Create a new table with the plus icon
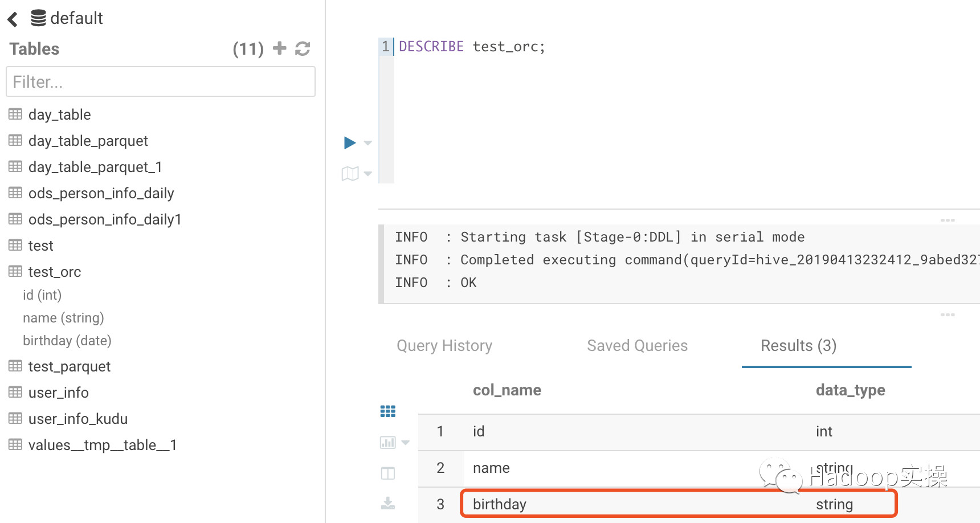980x523 pixels. click(x=279, y=48)
